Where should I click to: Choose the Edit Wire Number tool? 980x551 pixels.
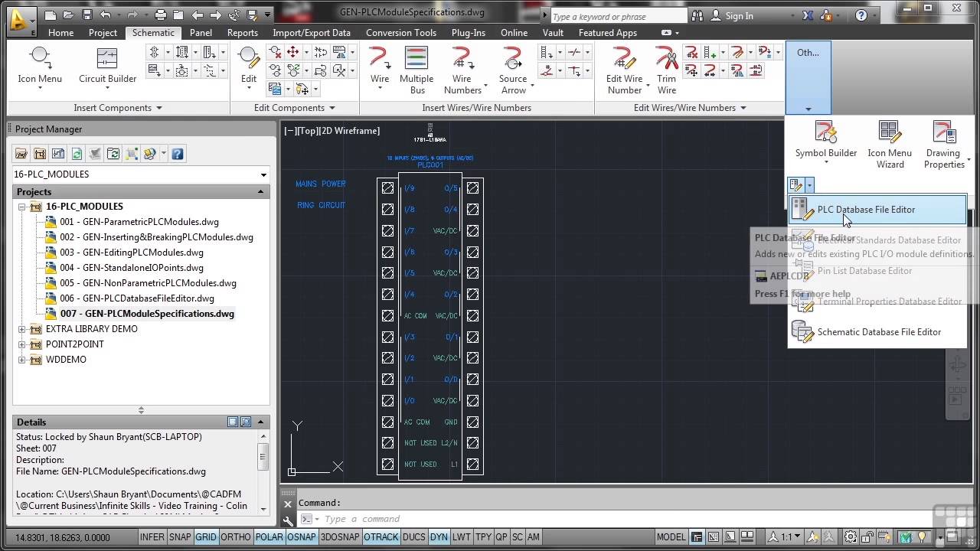point(625,70)
